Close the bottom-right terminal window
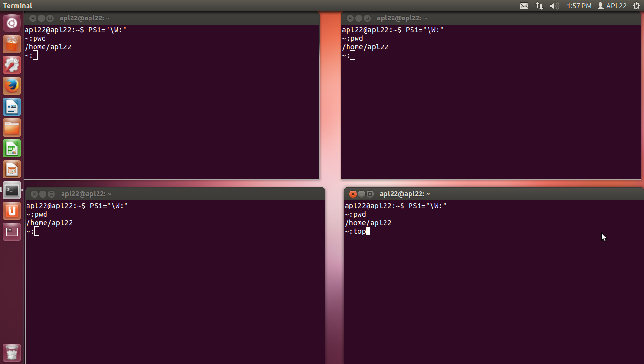The width and height of the screenshot is (644, 364). (x=353, y=194)
